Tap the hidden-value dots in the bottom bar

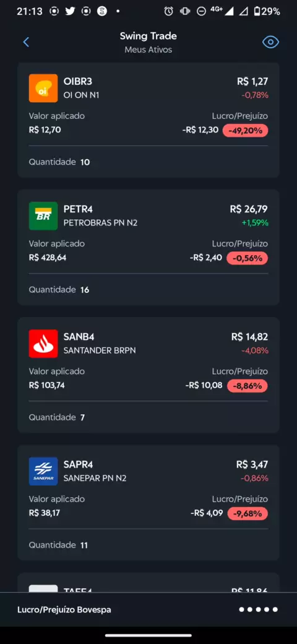[259, 609]
